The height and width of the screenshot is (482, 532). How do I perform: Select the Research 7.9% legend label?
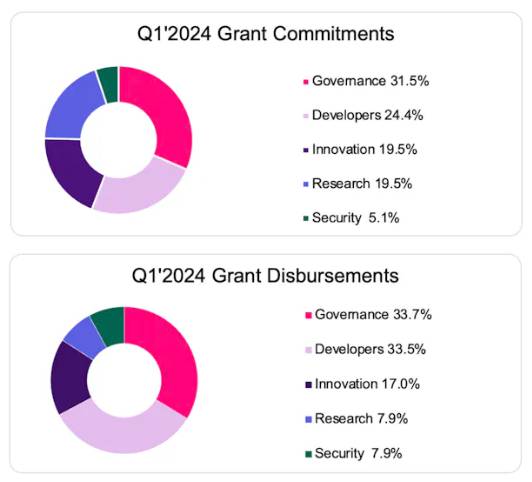(361, 419)
